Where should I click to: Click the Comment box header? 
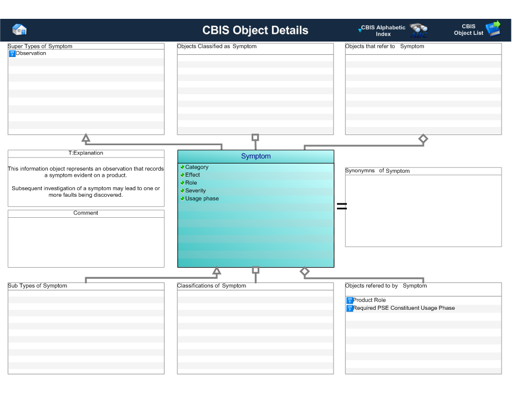pos(86,213)
